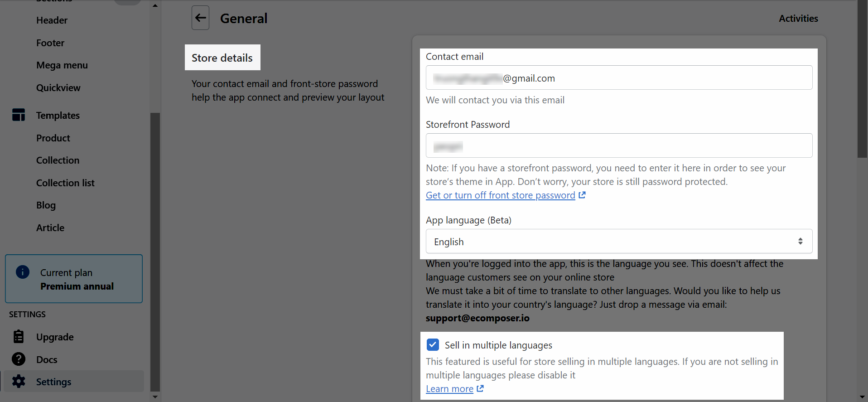Open the Activities page
The height and width of the screenshot is (402, 868).
(x=798, y=19)
